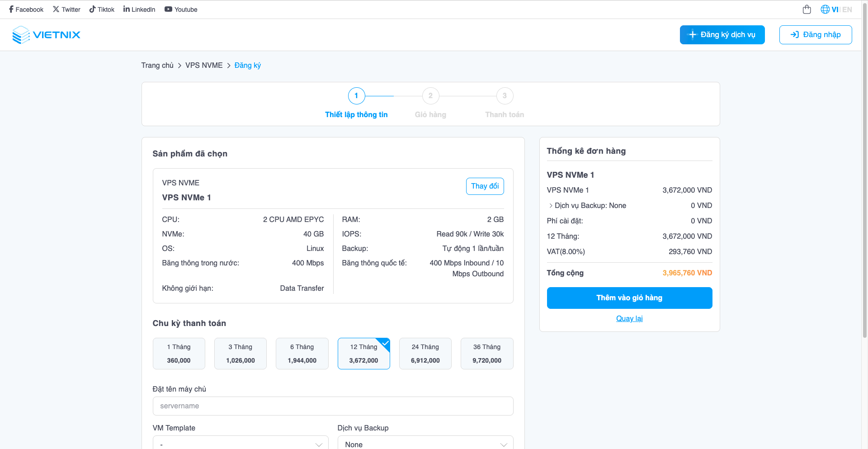Click the Vietnix logo
Viewport: 868px width, 449px height.
(46, 35)
